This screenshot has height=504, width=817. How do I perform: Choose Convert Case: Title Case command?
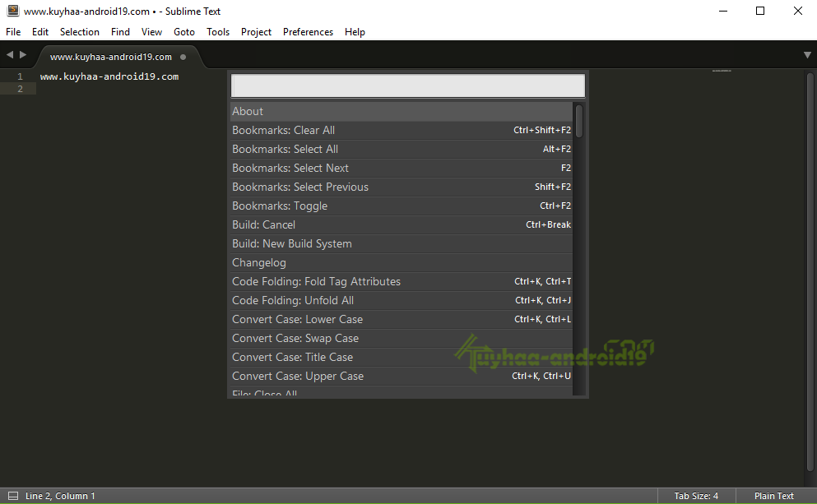tap(402, 357)
